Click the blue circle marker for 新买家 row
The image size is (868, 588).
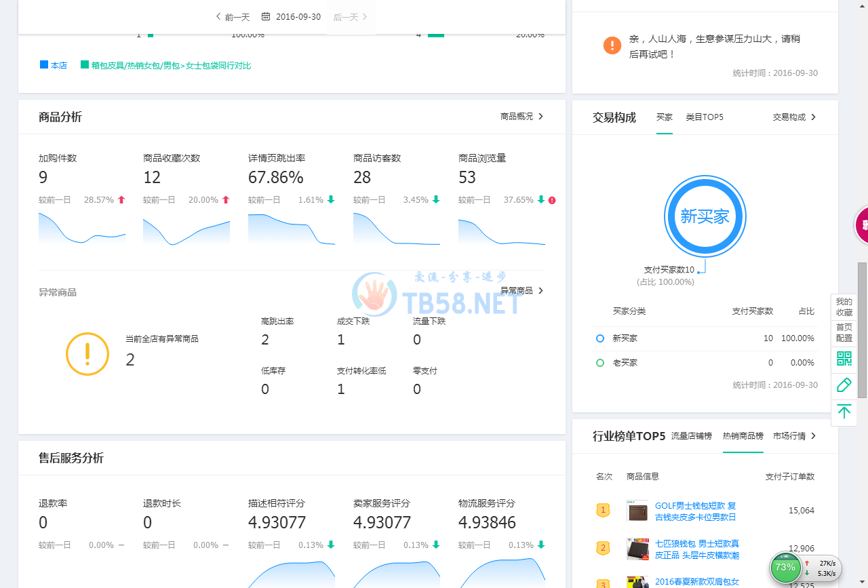[600, 338]
